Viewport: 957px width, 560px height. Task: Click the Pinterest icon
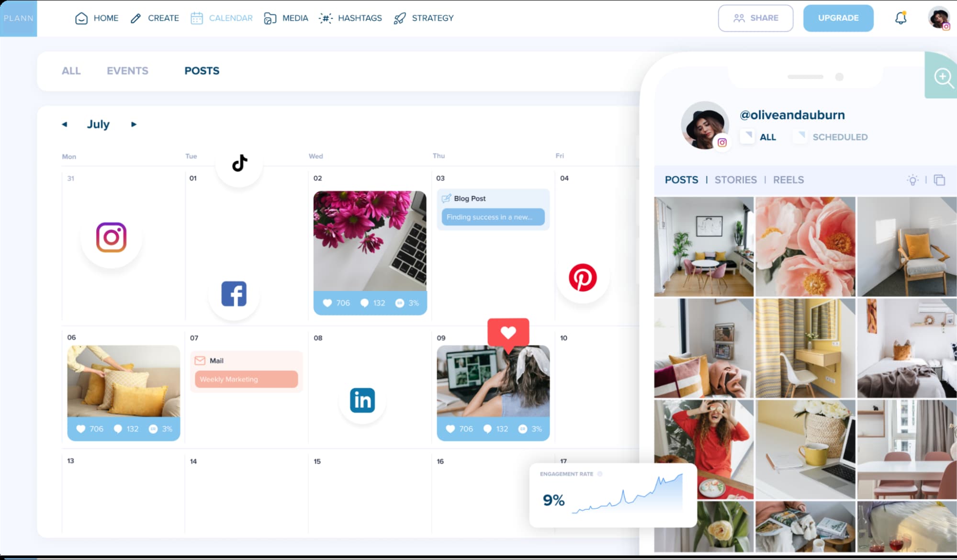tap(583, 278)
